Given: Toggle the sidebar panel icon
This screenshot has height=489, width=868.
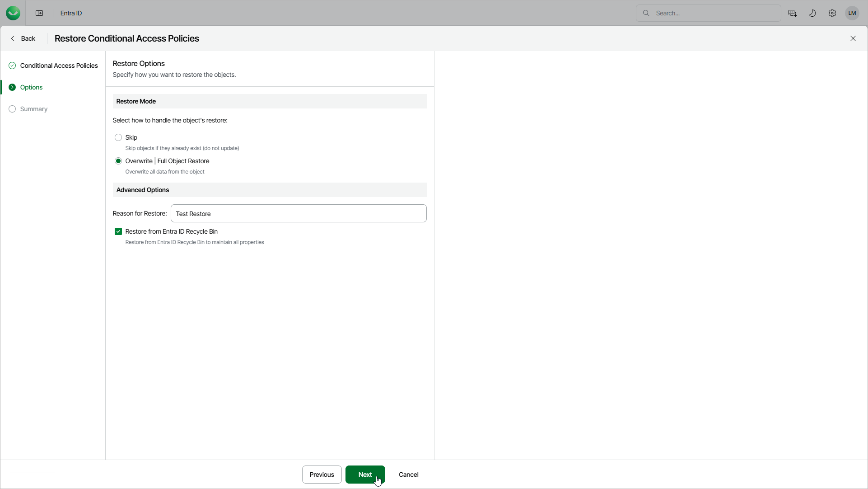Looking at the screenshot, I should pos(39,13).
